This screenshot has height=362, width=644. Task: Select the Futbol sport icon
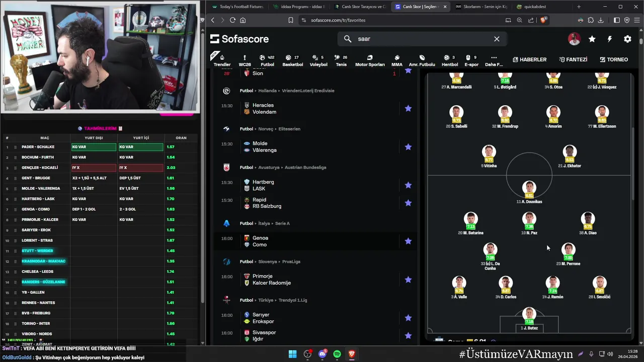[x=267, y=60]
